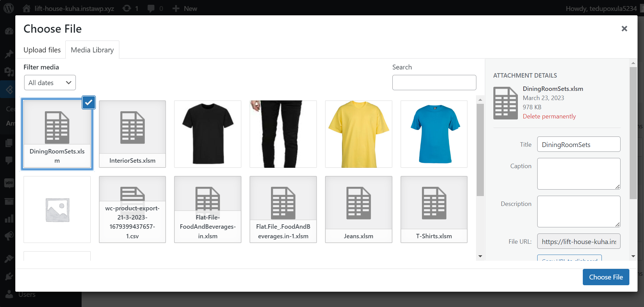Select the InteriorSets.xlsm file
Screen dimensions: 644x307
point(132,134)
